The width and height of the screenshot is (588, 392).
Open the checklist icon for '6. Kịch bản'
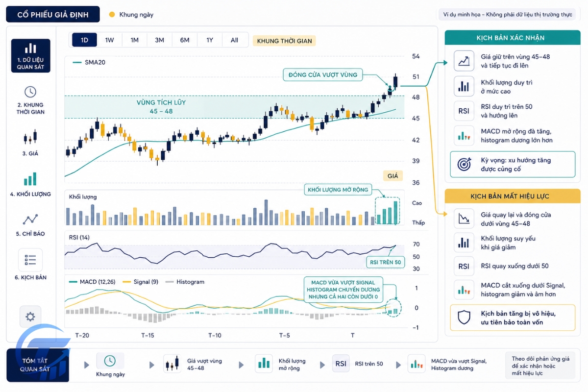click(x=30, y=260)
